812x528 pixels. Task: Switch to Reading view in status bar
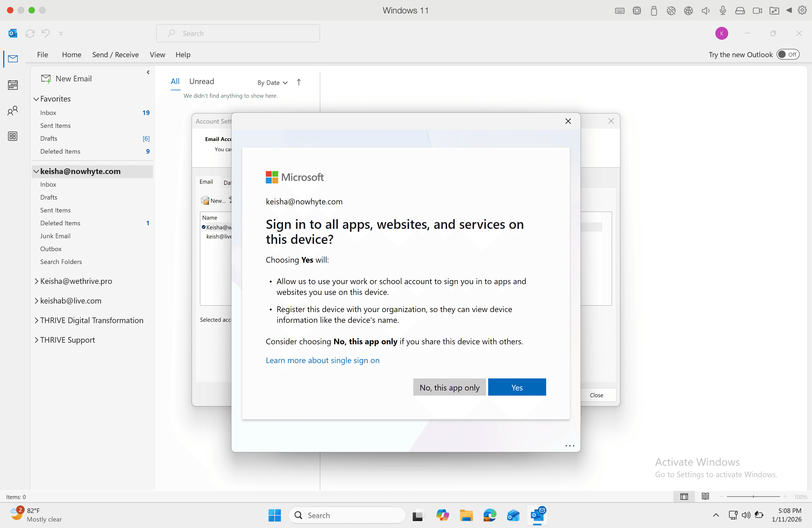(705, 497)
